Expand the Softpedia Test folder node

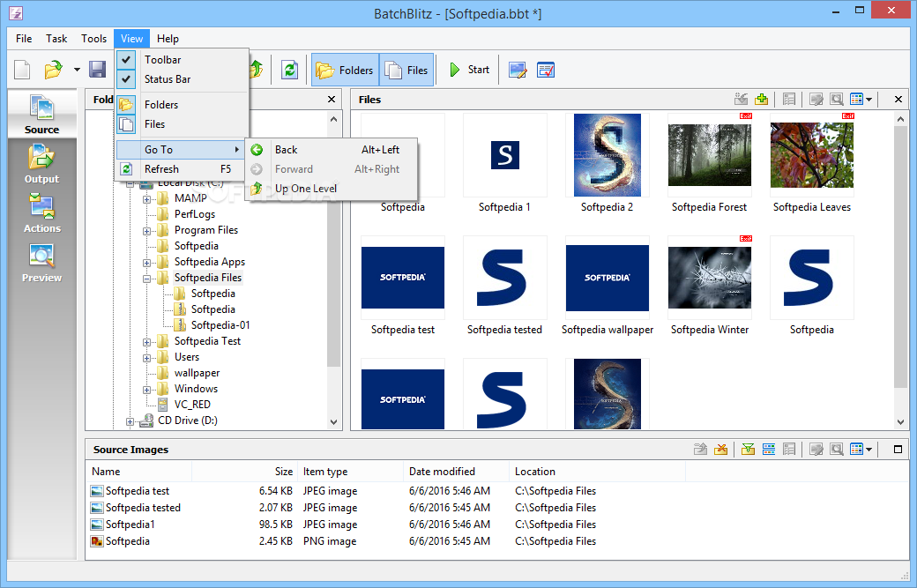tap(146, 342)
